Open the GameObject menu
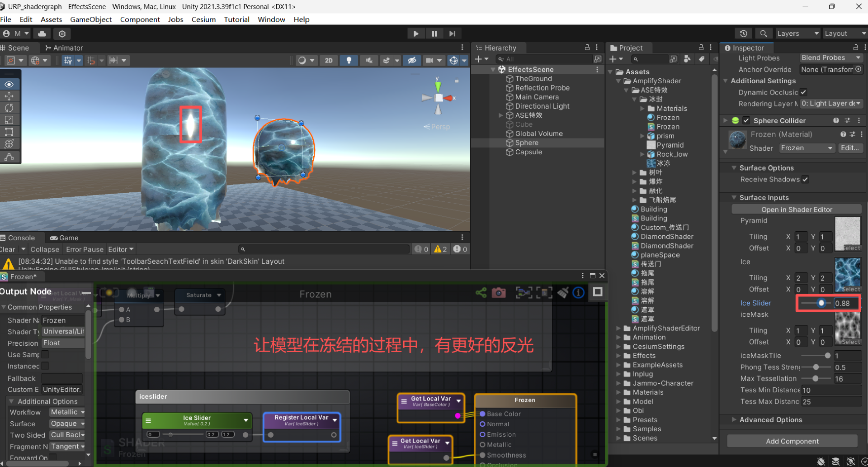This screenshot has width=868, height=467. (91, 19)
